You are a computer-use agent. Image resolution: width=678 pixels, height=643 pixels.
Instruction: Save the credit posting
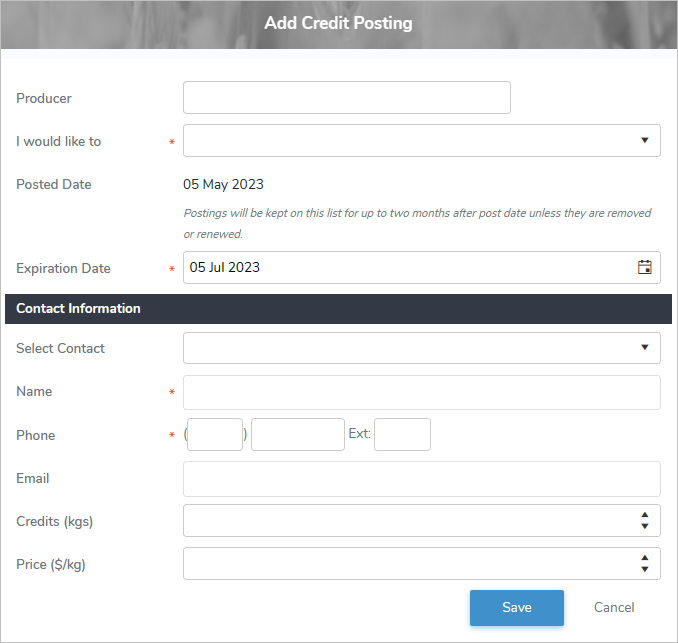(x=517, y=607)
